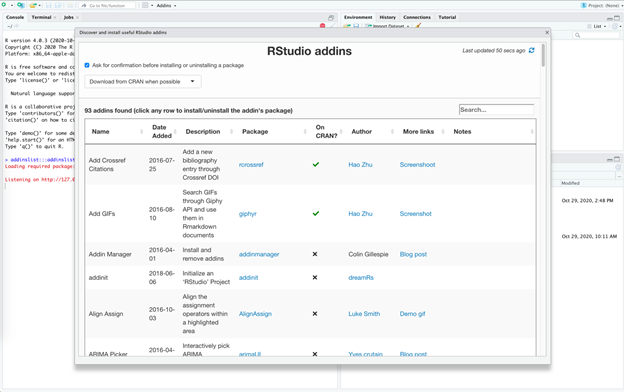Click the Environment pane search magnifier field
The image size is (624, 392).
point(596,35)
